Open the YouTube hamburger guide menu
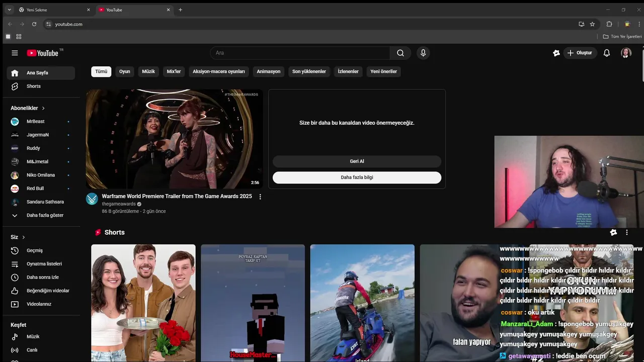The height and width of the screenshot is (362, 644). 15,53
